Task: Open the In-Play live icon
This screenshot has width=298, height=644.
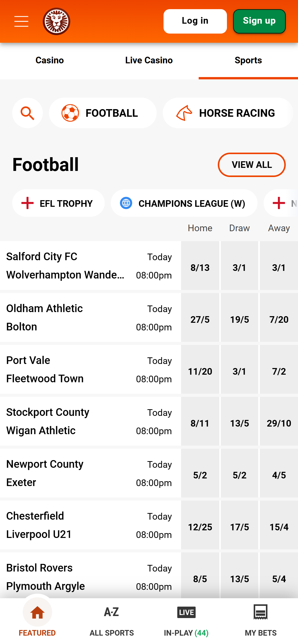Action: (186, 612)
